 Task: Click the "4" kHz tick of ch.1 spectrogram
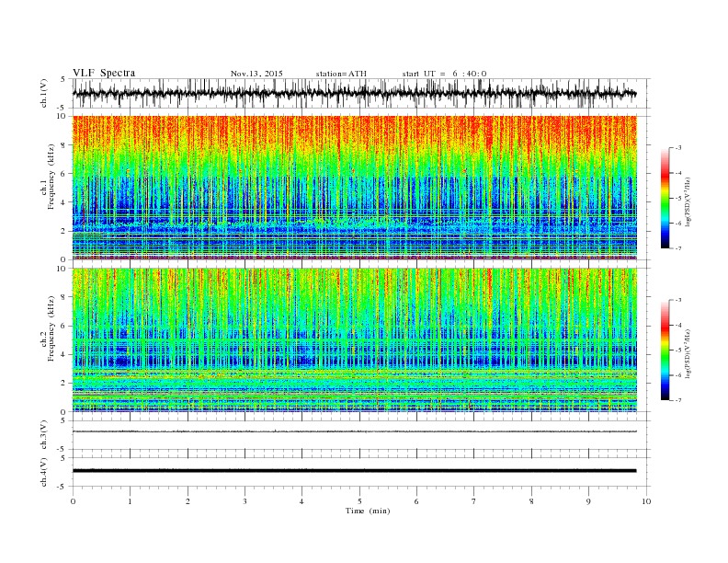pyautogui.click(x=64, y=202)
